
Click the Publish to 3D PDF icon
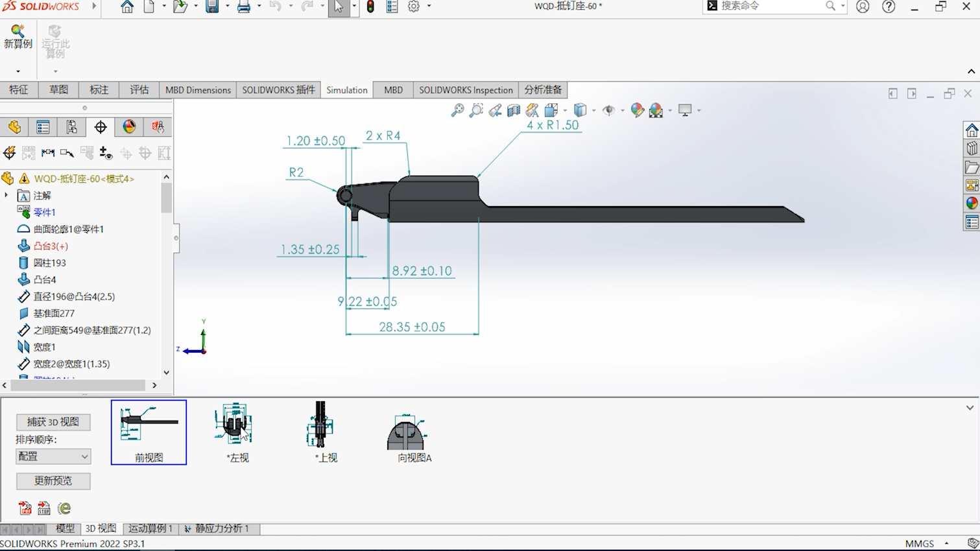[x=25, y=508]
